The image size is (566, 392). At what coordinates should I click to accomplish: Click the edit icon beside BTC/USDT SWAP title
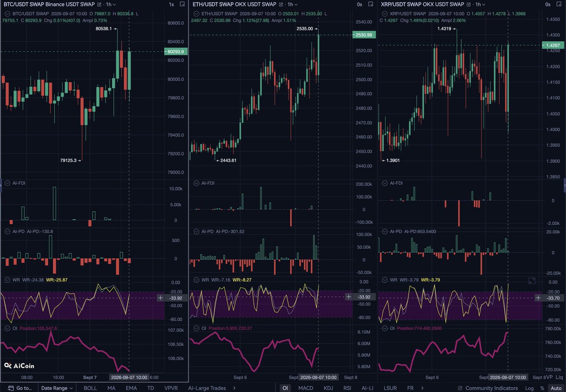coord(99,4)
